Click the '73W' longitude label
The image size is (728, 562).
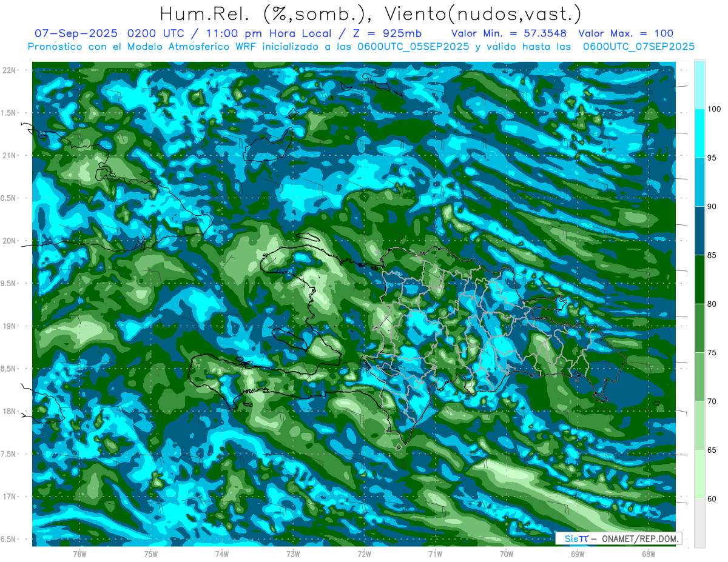pos(293,554)
